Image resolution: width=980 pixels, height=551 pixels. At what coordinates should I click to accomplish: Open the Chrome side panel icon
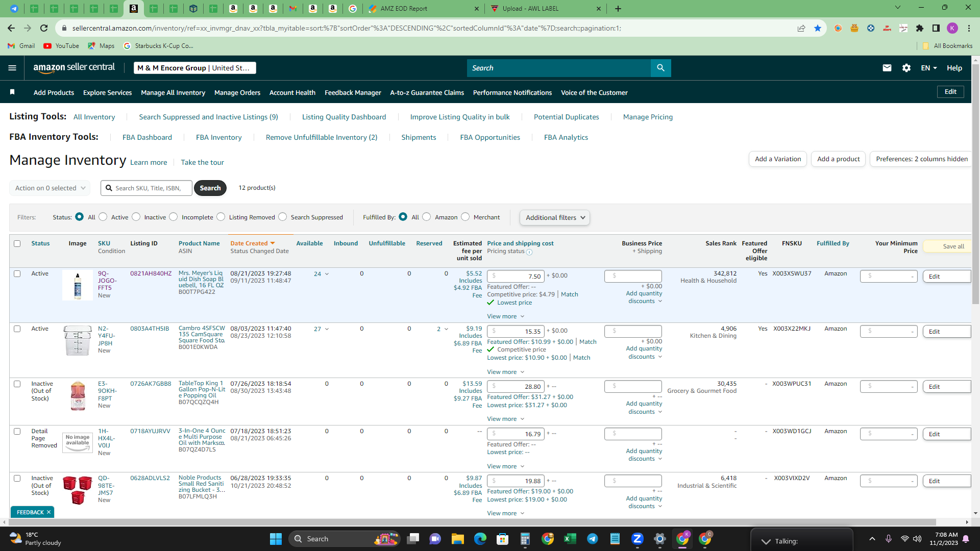936,28
